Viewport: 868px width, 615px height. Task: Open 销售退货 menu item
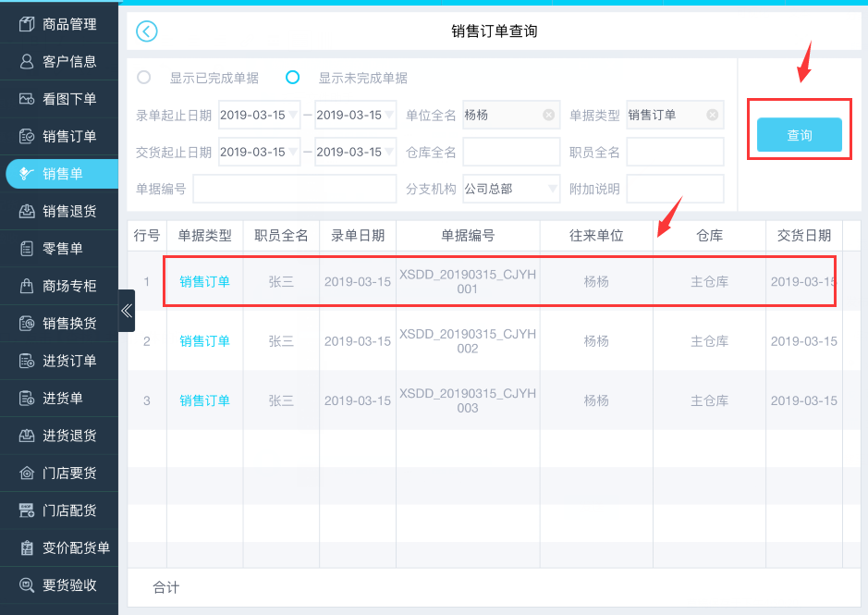tap(58, 211)
